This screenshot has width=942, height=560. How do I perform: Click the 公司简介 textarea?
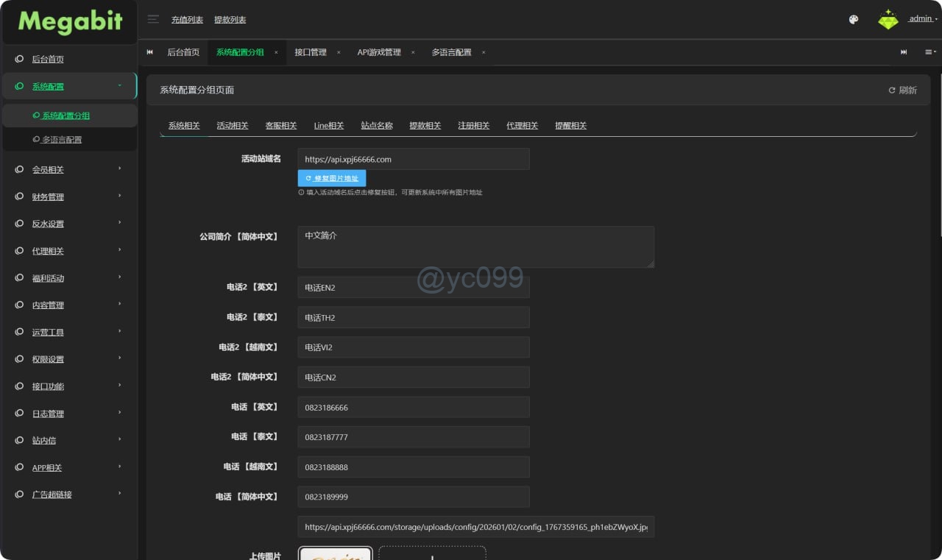tap(475, 247)
